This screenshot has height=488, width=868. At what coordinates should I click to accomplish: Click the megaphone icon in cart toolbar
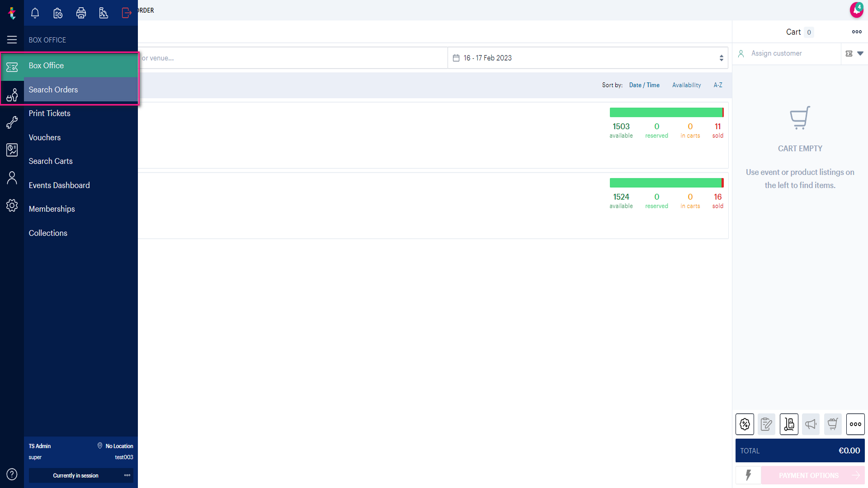tap(811, 424)
